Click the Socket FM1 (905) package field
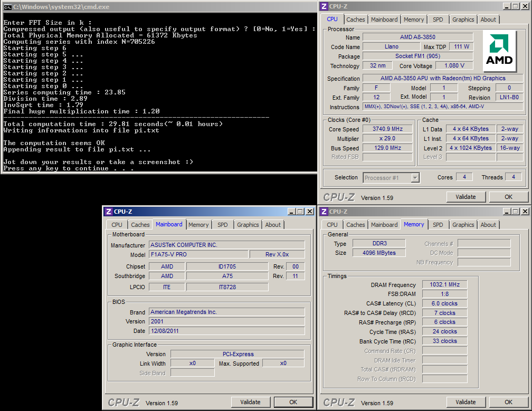Screen dimensions: 532x411 [417, 56]
